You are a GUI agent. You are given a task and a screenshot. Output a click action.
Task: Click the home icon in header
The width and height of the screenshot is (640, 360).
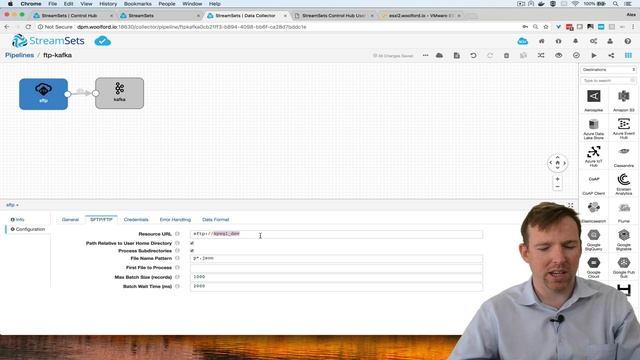pos(542,41)
